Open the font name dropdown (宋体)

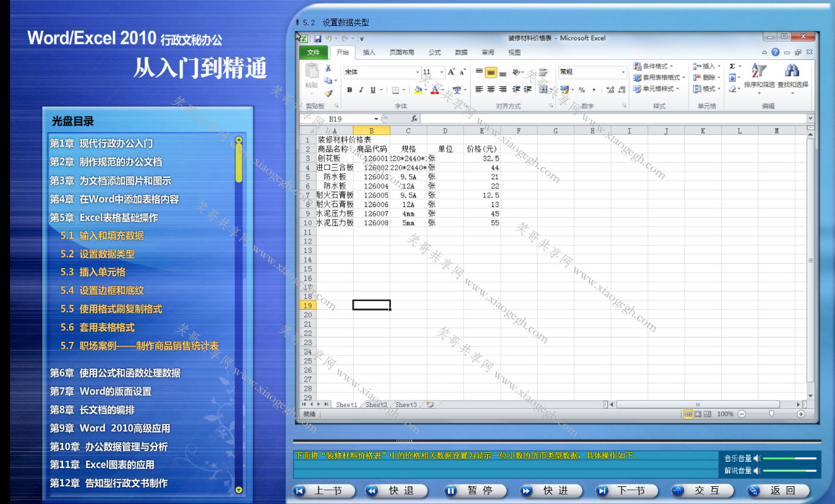click(x=417, y=73)
